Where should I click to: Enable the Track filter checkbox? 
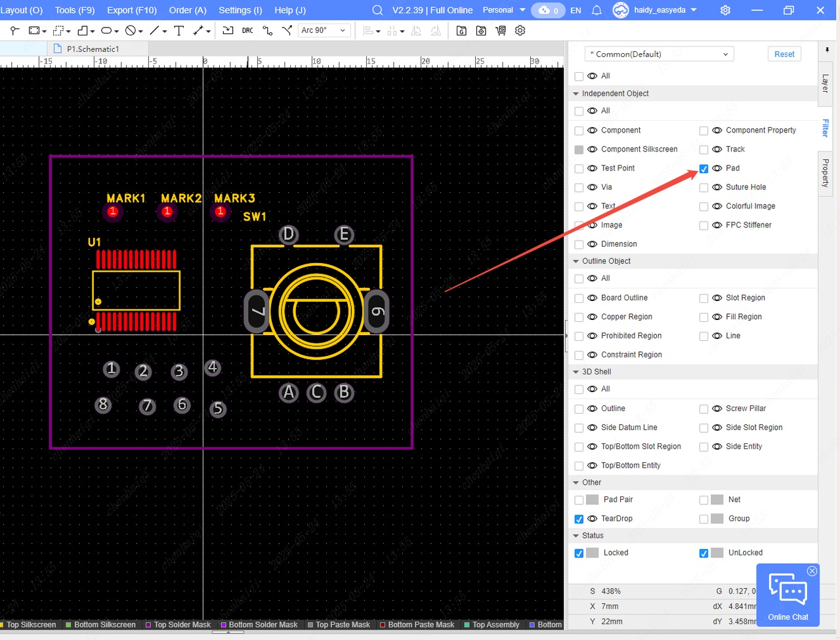click(703, 150)
